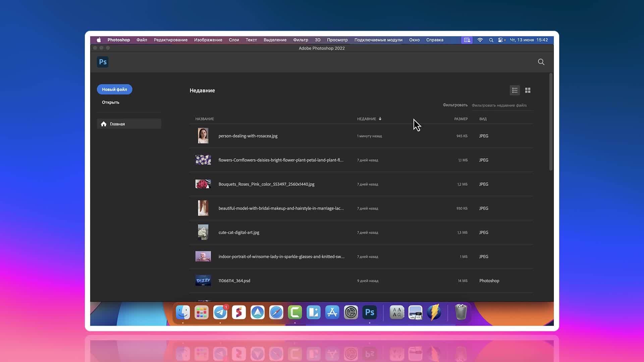This screenshot has width=644, height=362.
Task: Click the Открыть button
Action: pyautogui.click(x=111, y=103)
